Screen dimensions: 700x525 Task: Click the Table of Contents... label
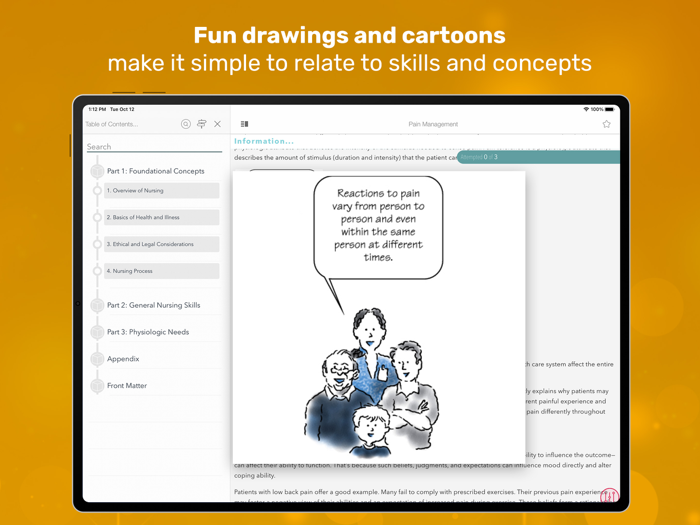[112, 124]
